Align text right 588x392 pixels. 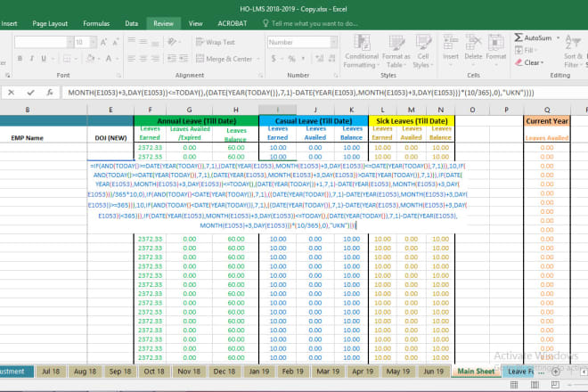pyautogui.click(x=155, y=59)
